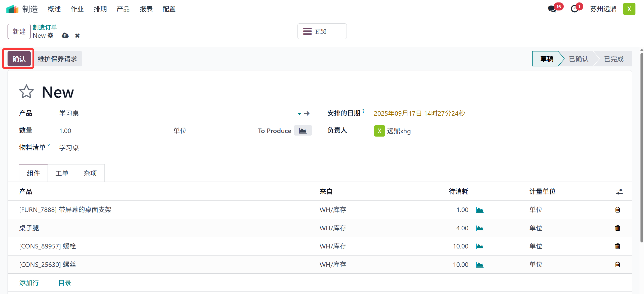Image resolution: width=644 pixels, height=294 pixels.
Task: Click the cloud save icon
Action: pos(65,35)
